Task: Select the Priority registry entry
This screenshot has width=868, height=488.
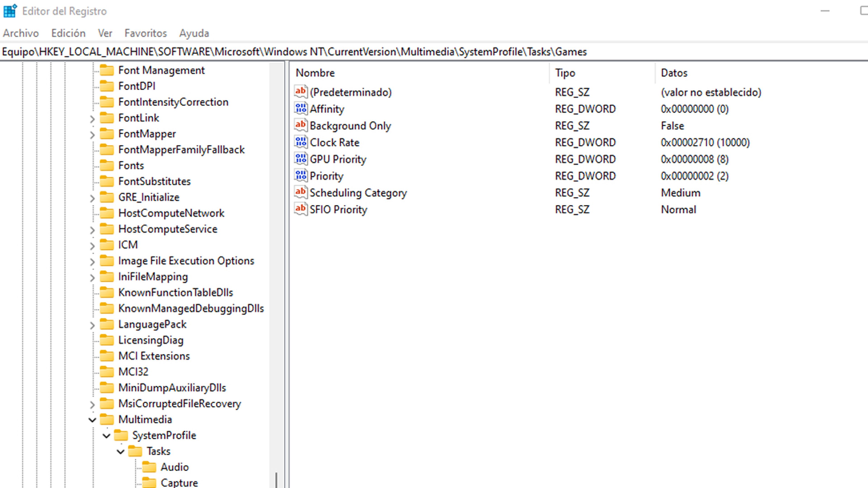Action: coord(327,176)
